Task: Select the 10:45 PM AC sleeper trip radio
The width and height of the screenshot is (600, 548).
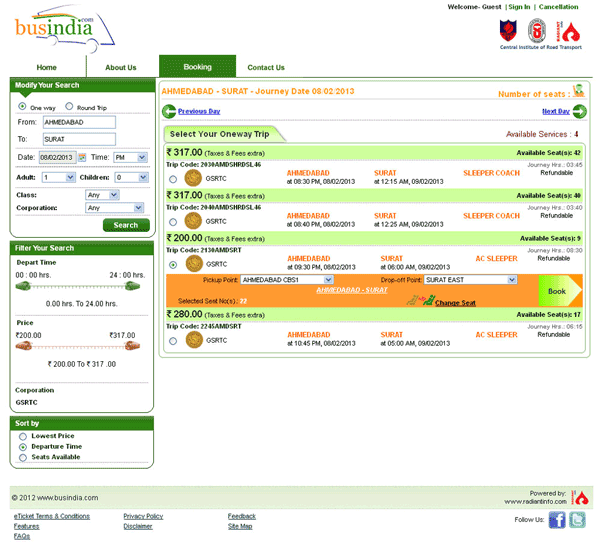Action: pos(173,341)
